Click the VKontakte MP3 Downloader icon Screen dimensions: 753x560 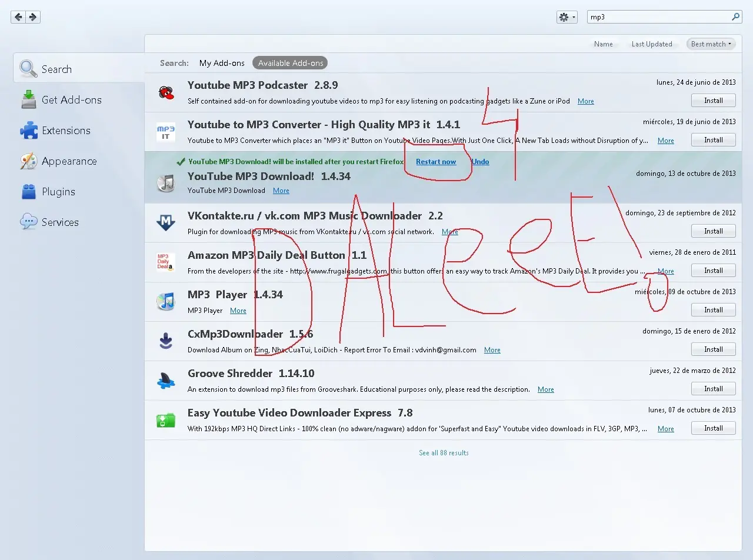(166, 223)
